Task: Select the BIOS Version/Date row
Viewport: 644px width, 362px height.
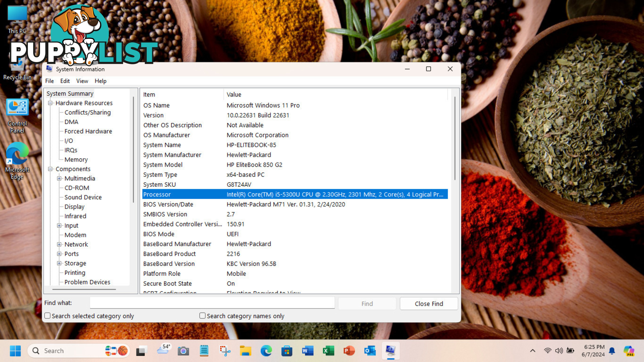Action: tap(295, 204)
